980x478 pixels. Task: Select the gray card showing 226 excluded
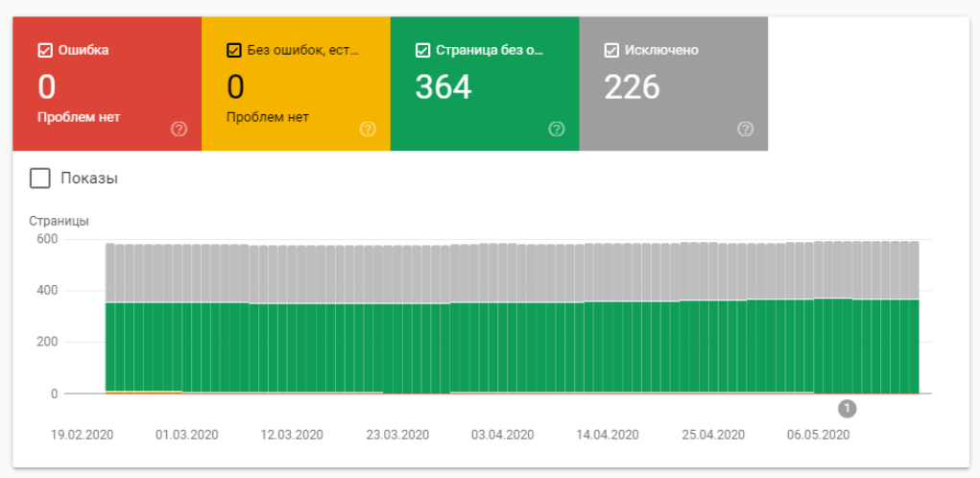pyautogui.click(x=673, y=84)
